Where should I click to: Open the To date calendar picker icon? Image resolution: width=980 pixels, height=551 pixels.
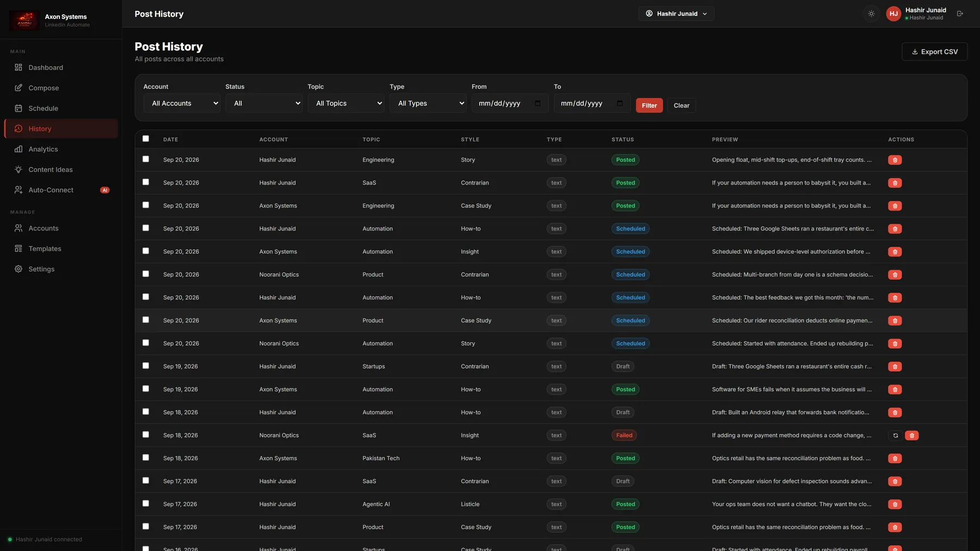coord(620,103)
